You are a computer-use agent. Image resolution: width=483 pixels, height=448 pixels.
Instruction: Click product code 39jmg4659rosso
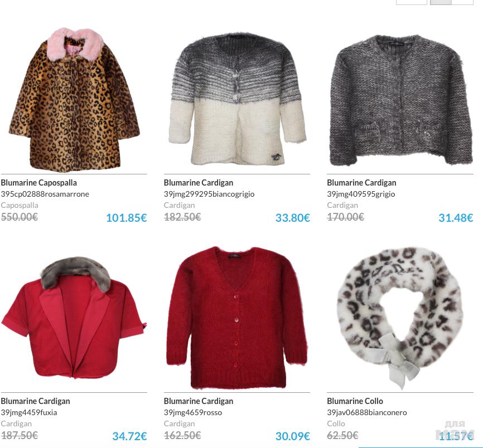tap(193, 412)
